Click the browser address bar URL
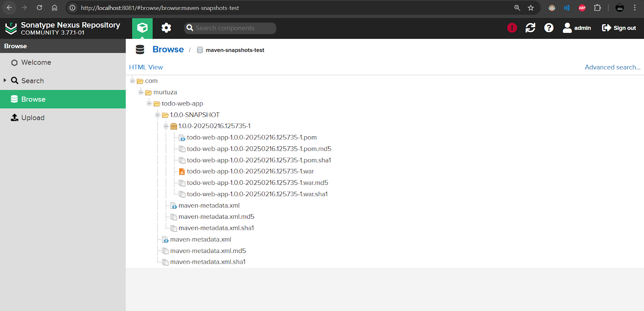 [x=160, y=8]
